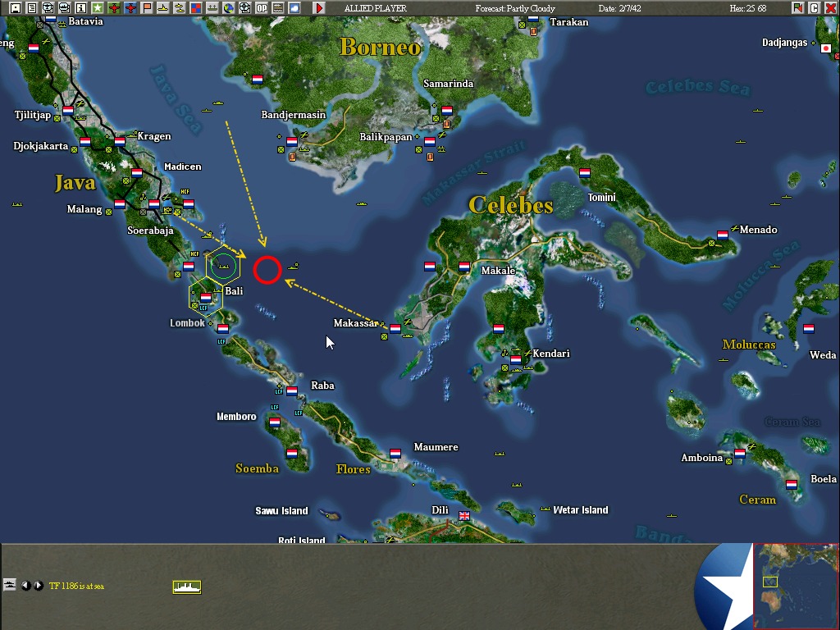Click the OP toolbar button

(x=262, y=8)
